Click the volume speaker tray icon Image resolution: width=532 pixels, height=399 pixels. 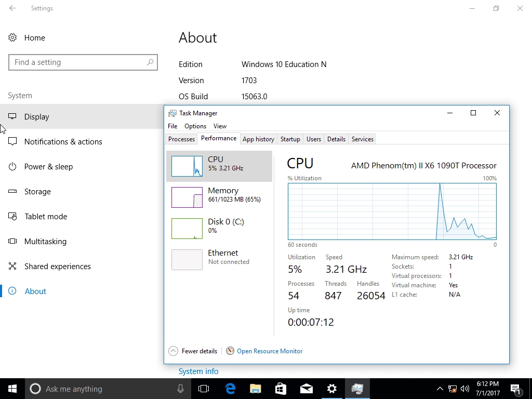[x=465, y=389]
